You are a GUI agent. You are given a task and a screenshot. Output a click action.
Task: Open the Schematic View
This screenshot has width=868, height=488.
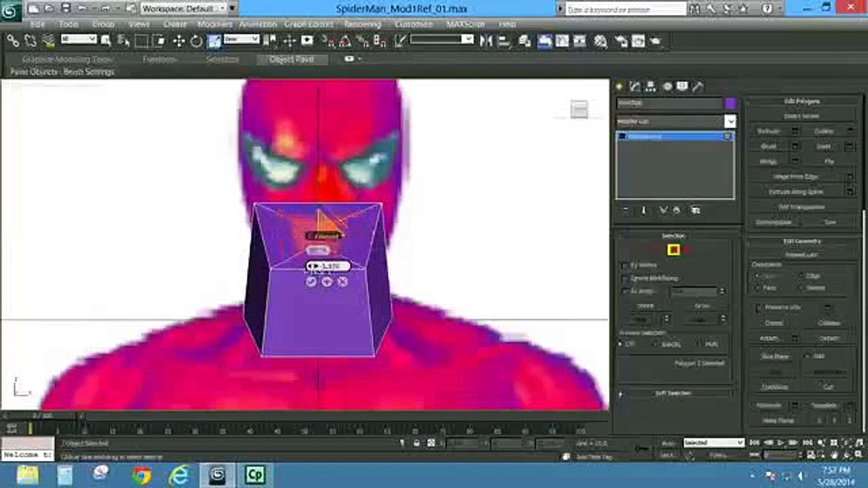coord(580,41)
